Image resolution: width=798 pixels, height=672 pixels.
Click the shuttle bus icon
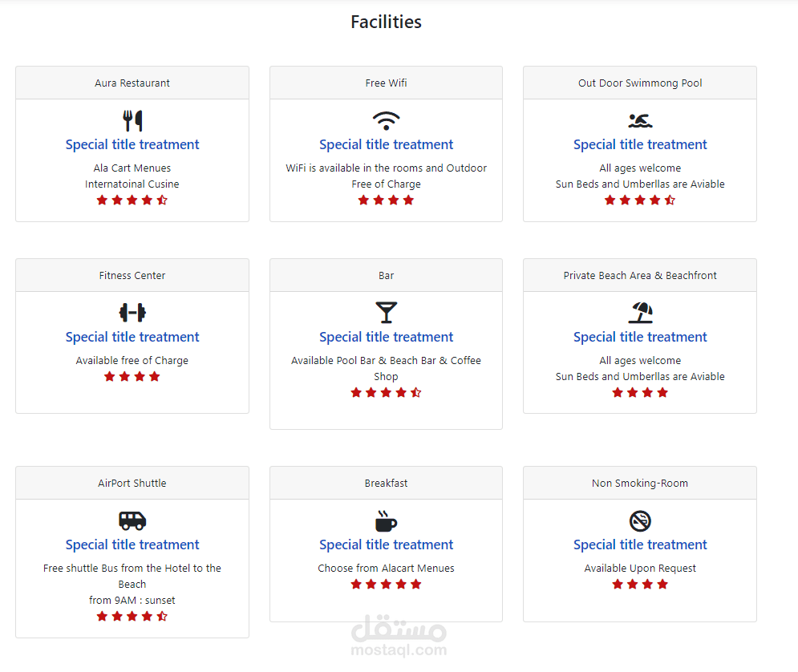pos(132,520)
